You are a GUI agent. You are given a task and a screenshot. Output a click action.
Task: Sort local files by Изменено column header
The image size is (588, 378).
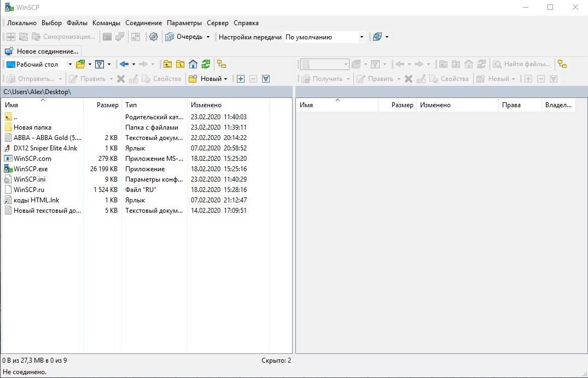coord(228,105)
